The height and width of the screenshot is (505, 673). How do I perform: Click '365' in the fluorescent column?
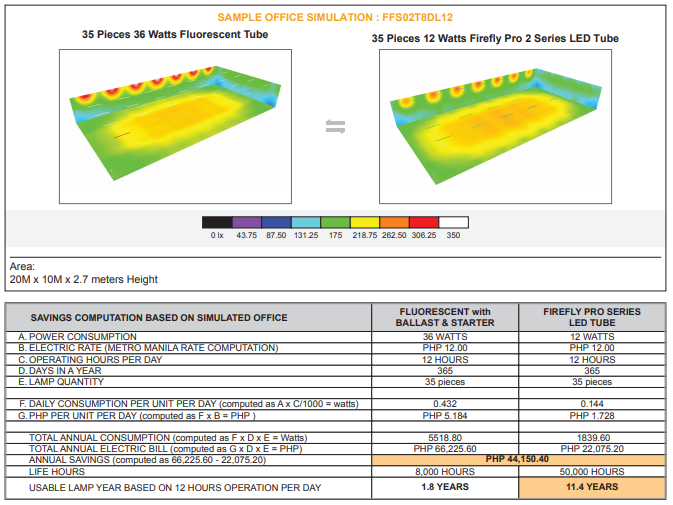(445, 371)
